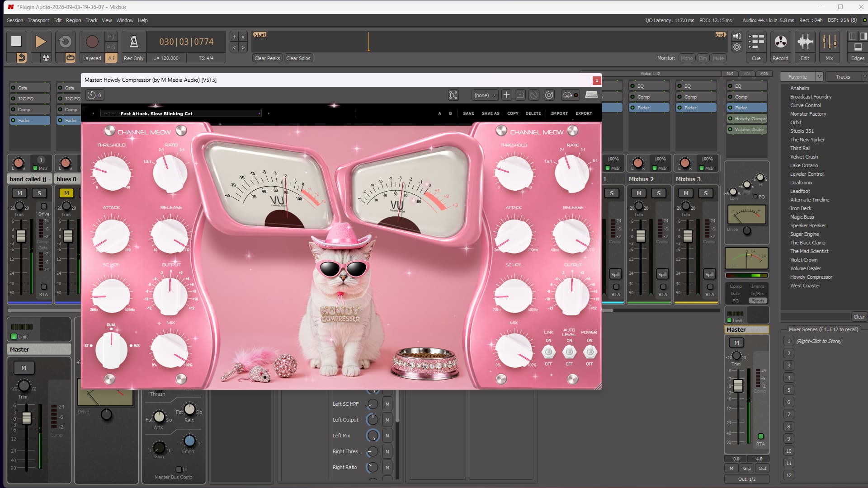Click the right channel THRESHOLD knob
This screenshot has width=868, height=488.
[x=514, y=173]
